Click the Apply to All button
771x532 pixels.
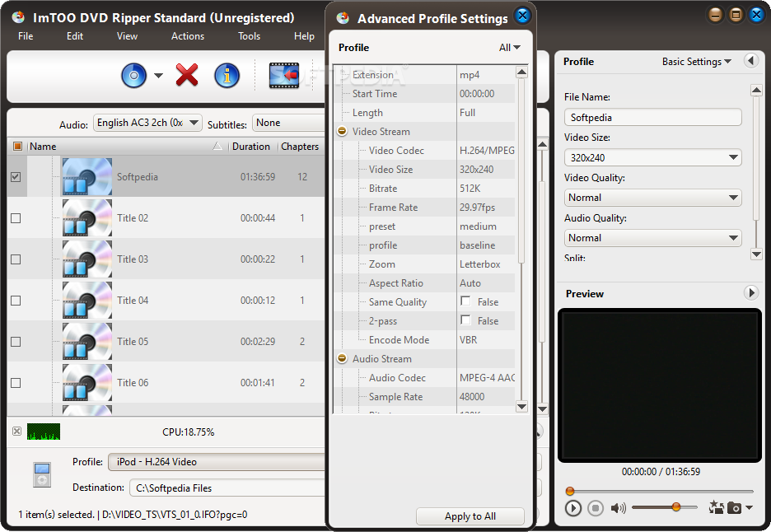click(x=470, y=516)
